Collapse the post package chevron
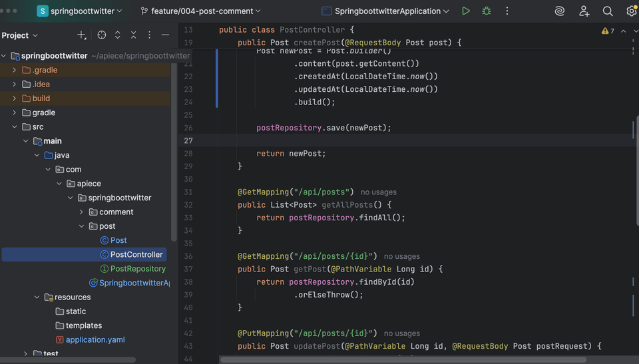639x364 pixels. click(81, 226)
